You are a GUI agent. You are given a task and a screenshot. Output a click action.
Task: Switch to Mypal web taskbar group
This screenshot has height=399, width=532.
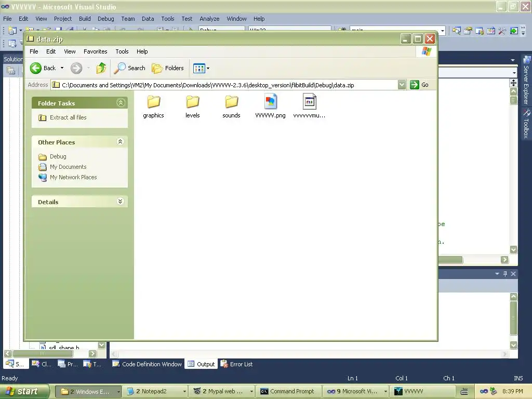tap(222, 392)
